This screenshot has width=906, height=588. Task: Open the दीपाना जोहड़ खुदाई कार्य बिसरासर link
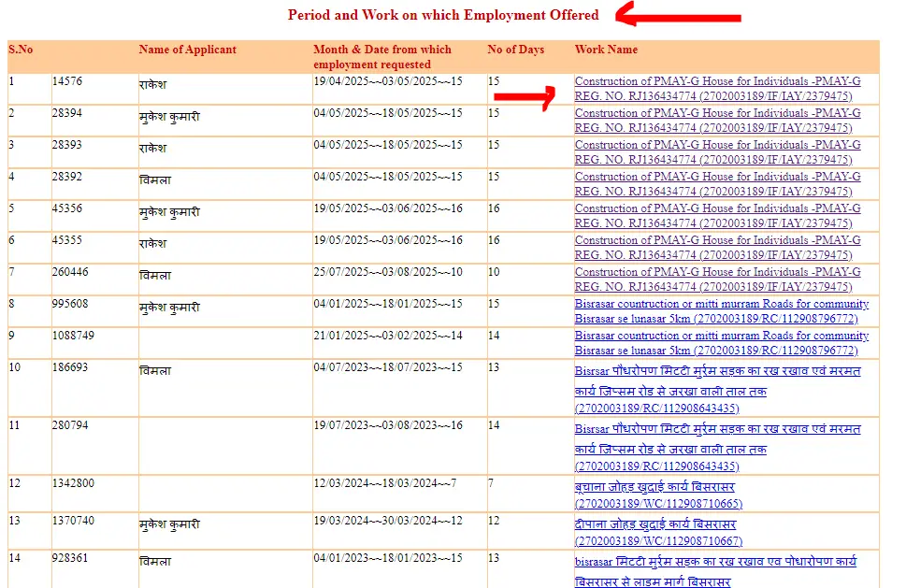click(x=658, y=532)
